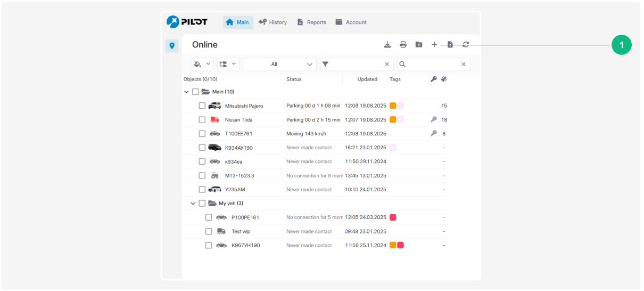Click the satellite icon column header

[x=444, y=79]
